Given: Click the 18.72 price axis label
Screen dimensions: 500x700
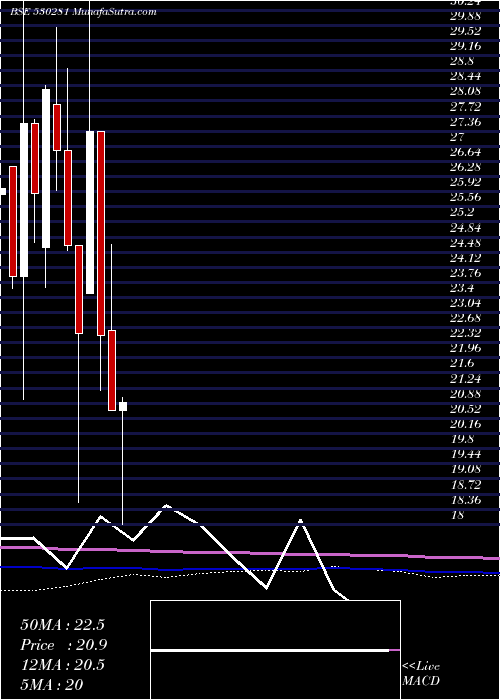Looking at the screenshot, I should (466, 484).
